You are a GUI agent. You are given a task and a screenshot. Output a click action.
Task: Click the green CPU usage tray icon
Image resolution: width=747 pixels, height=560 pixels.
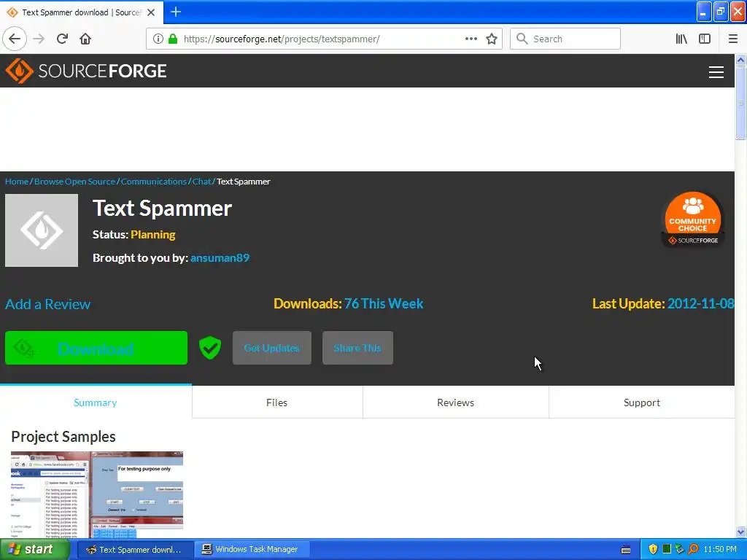click(667, 549)
